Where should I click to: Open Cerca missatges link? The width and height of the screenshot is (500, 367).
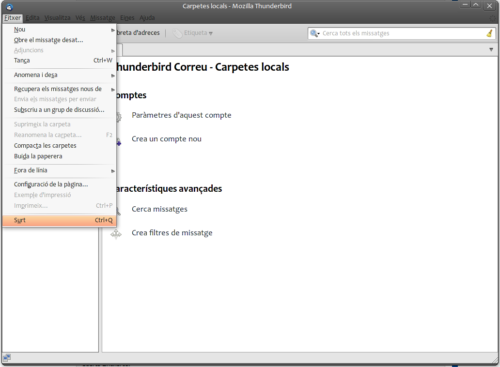tap(159, 209)
